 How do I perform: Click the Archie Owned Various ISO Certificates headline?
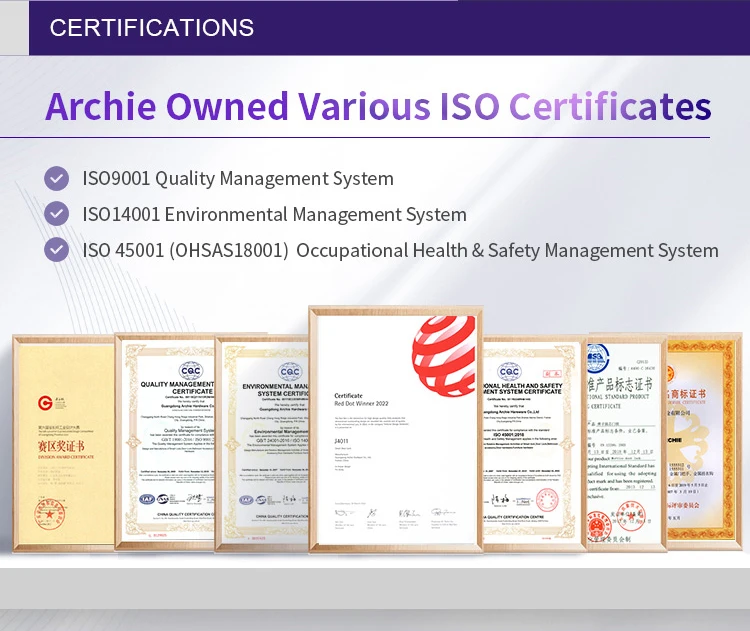coord(378,107)
